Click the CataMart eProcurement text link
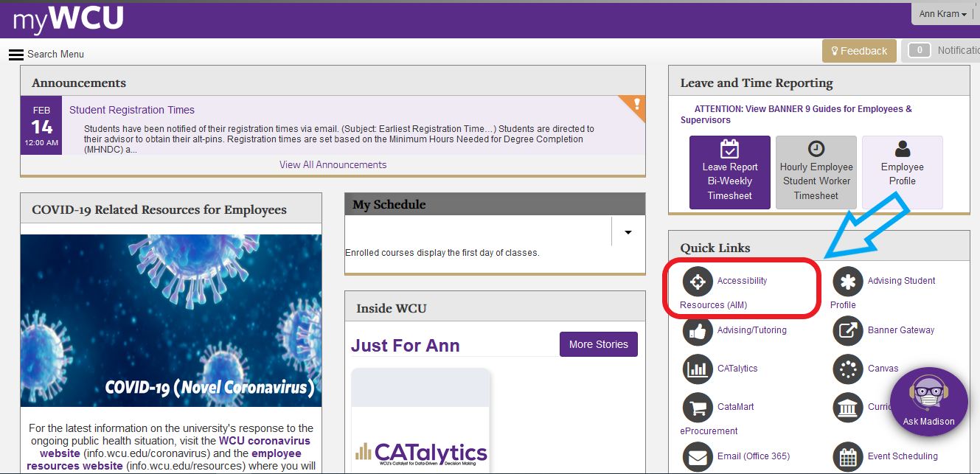The width and height of the screenshot is (980, 474). point(717,419)
